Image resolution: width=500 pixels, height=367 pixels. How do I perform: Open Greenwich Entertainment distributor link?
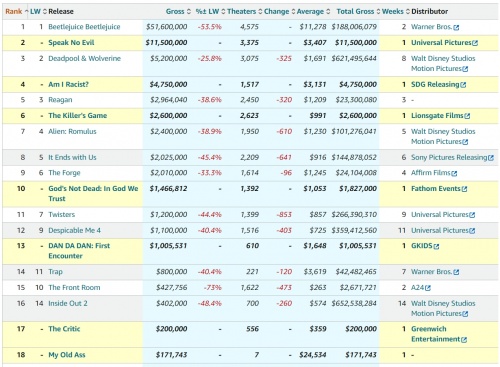(436, 334)
